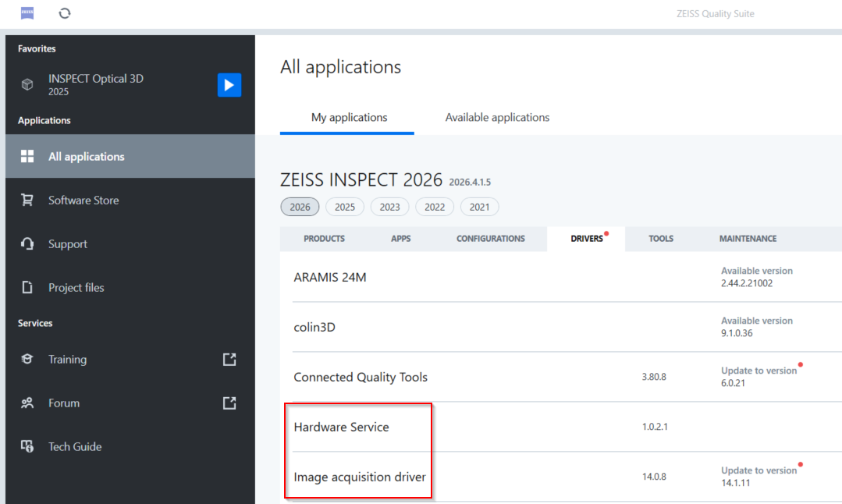Update Image acquisition driver to version 14.1.11

(759, 477)
